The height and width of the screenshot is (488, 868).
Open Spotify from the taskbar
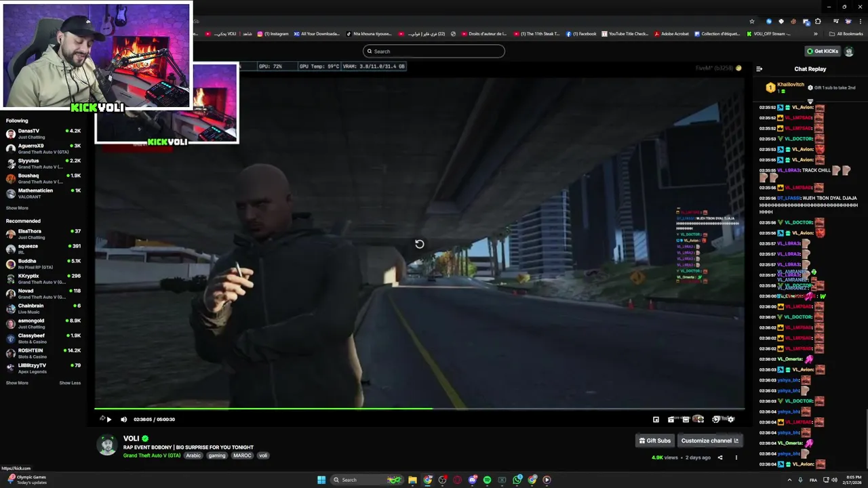[487, 480]
